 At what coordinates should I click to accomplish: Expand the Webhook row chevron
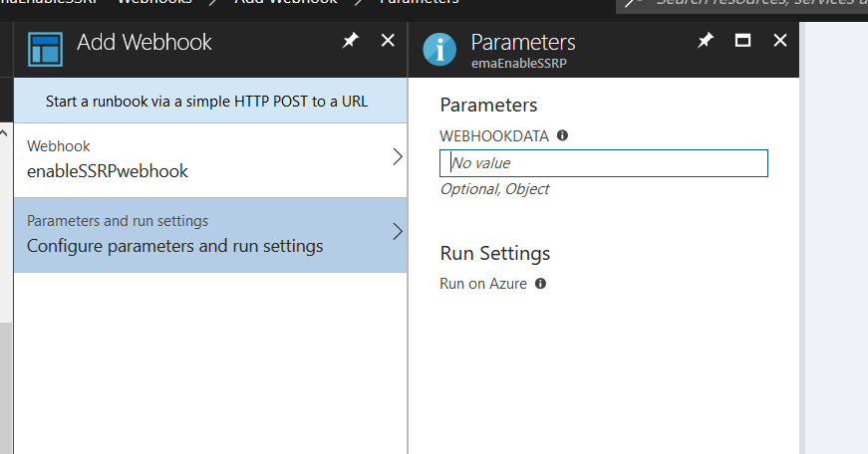tap(397, 157)
